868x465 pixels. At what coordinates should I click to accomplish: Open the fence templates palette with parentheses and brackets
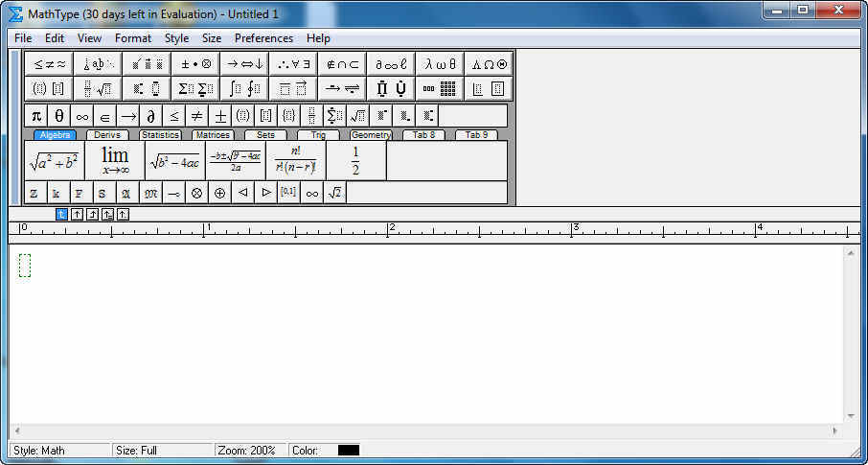pyautogui.click(x=49, y=88)
